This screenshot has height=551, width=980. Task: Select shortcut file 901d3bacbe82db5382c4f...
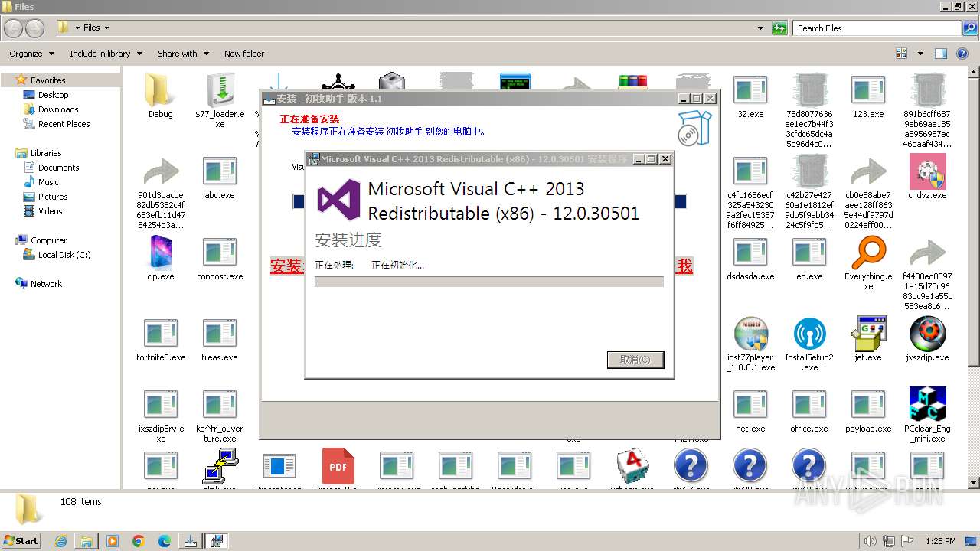(x=161, y=171)
